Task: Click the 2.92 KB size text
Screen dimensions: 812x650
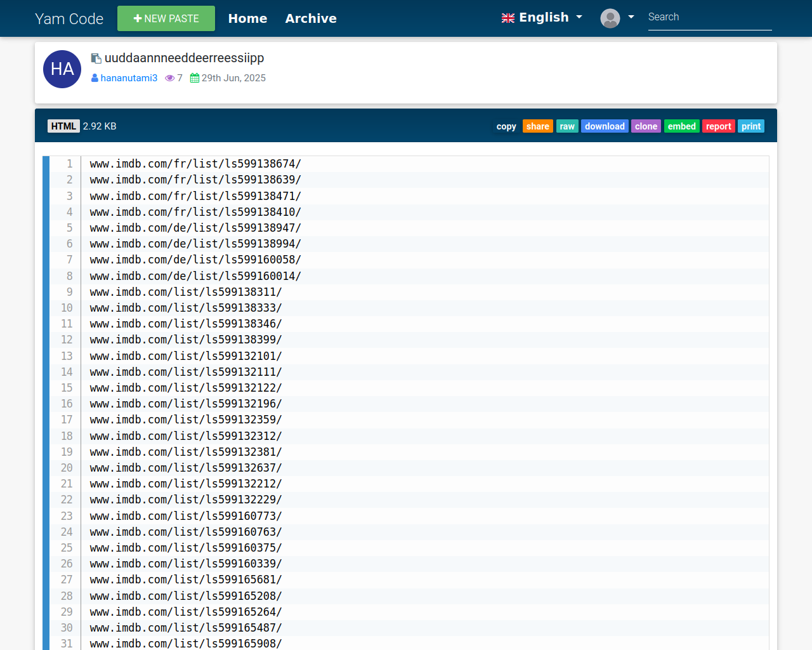Action: 100,126
